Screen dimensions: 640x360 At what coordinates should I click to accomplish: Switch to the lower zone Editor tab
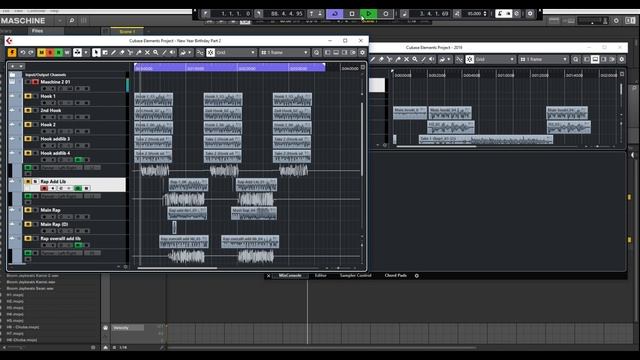point(320,276)
